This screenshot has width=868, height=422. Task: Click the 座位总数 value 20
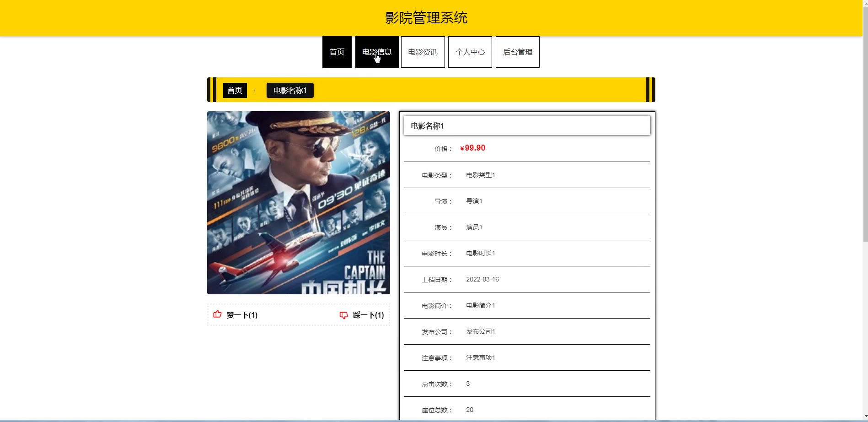(x=470, y=410)
